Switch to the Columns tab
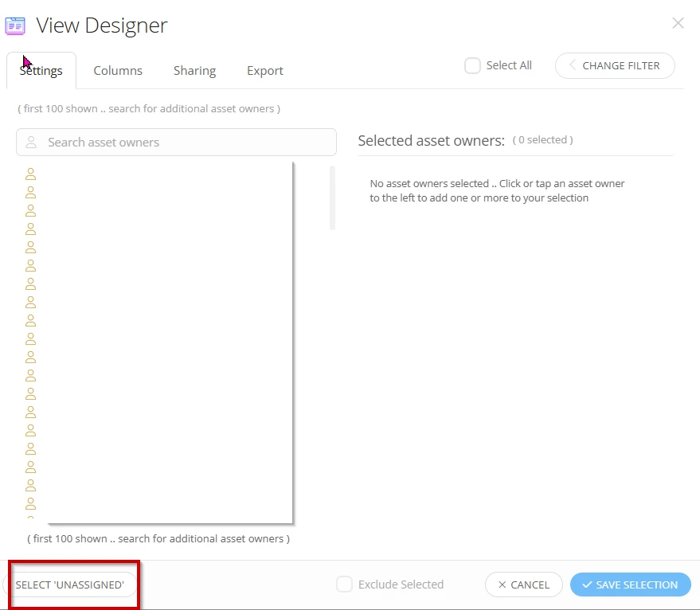Image resolution: width=700 pixels, height=610 pixels. (x=118, y=71)
